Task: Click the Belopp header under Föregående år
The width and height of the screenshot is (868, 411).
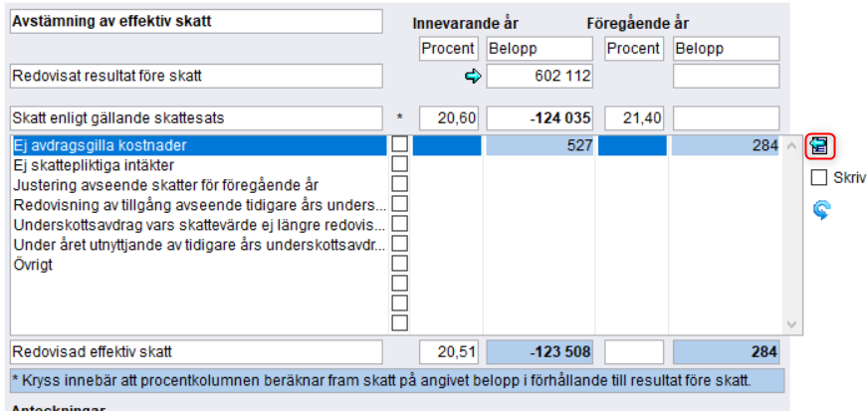Action: point(727,49)
